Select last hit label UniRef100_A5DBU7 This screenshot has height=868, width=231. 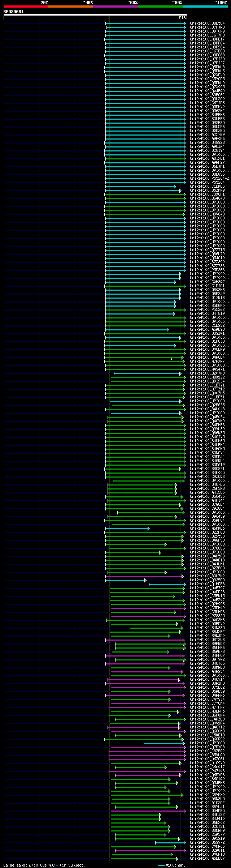point(207,859)
